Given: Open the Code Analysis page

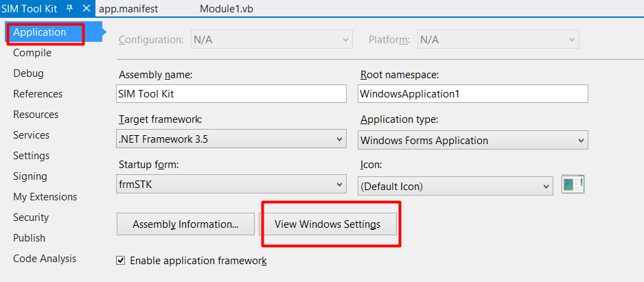Looking at the screenshot, I should pos(45,259).
